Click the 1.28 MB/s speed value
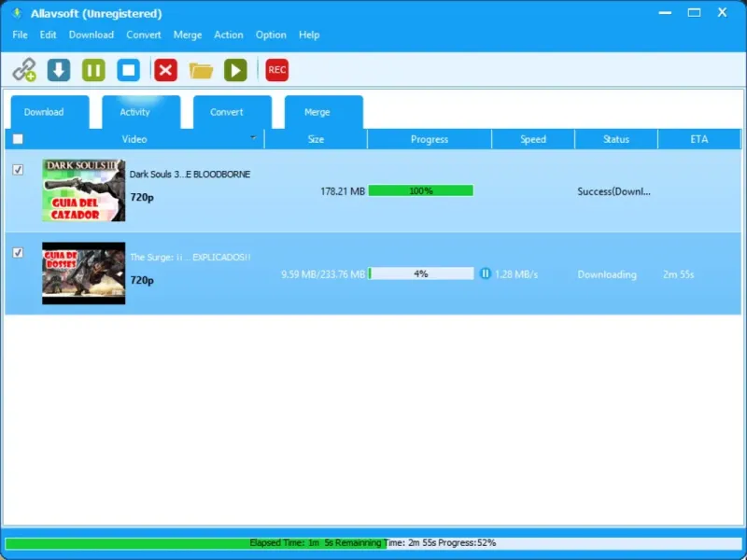Image resolution: width=747 pixels, height=560 pixels. tap(516, 274)
